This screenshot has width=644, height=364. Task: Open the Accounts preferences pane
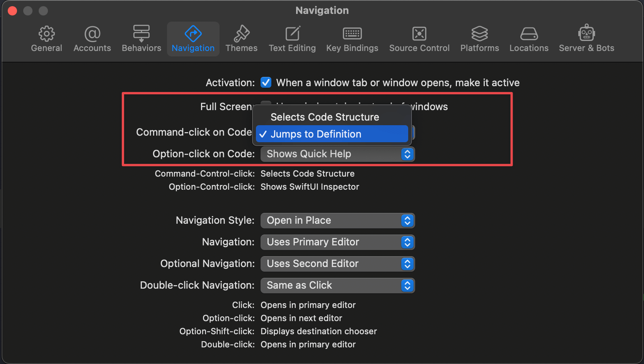[92, 39]
